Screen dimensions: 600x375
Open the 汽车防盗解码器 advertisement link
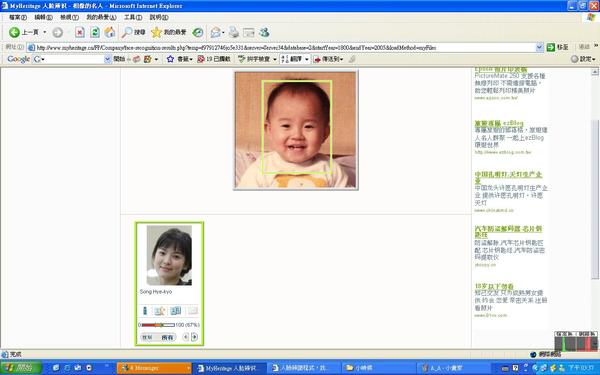508,232
